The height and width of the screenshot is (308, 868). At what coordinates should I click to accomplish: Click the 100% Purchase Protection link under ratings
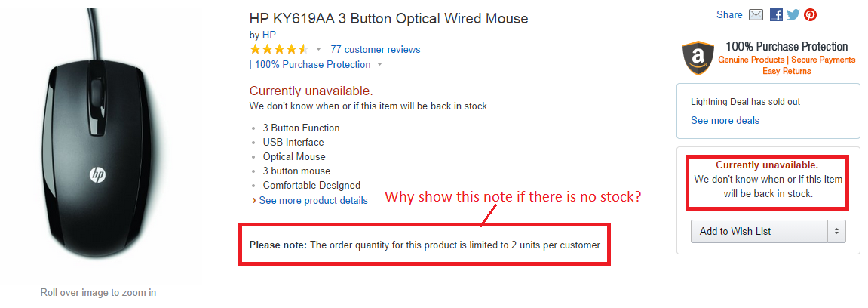coord(313,64)
